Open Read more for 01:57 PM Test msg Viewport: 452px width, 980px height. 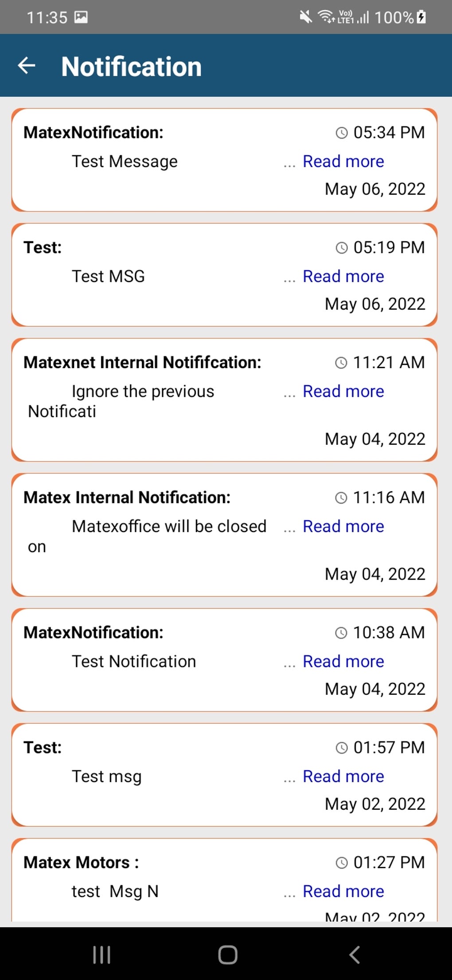pos(343,776)
